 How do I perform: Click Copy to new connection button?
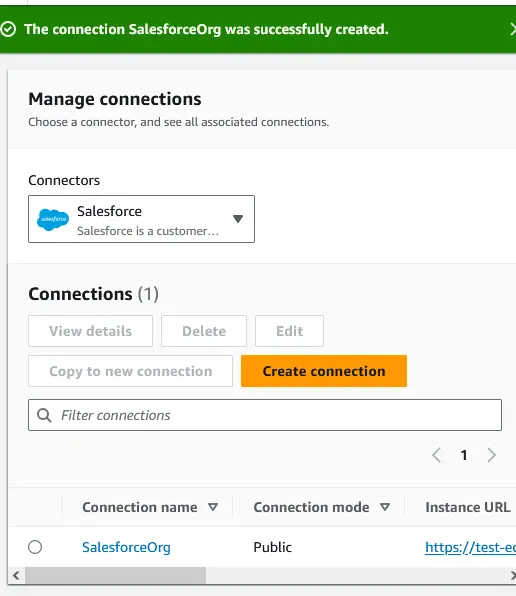(x=130, y=371)
